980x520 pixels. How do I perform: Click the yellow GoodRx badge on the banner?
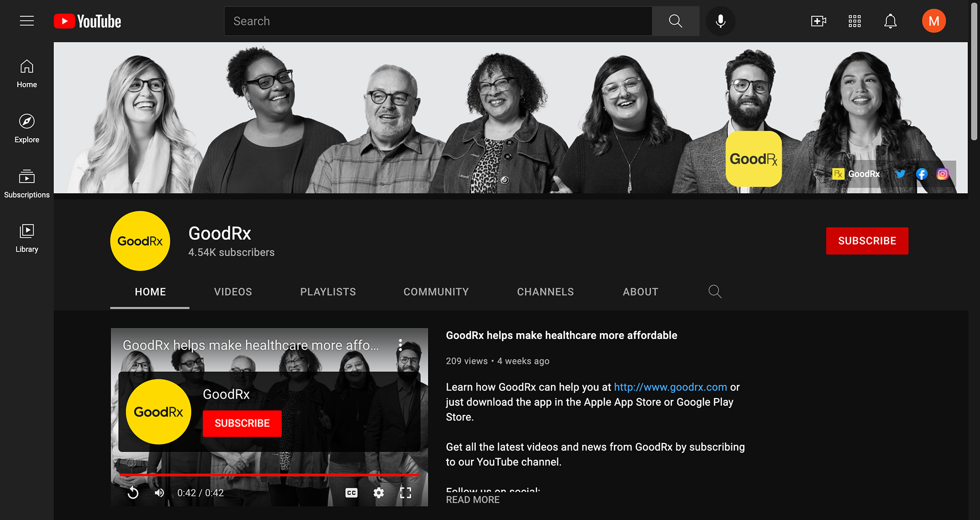pos(753,159)
